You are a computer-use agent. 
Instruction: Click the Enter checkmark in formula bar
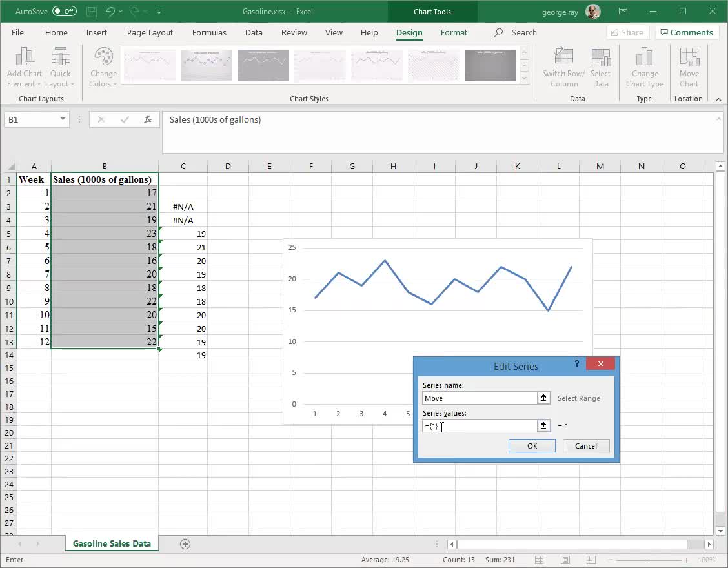(125, 120)
